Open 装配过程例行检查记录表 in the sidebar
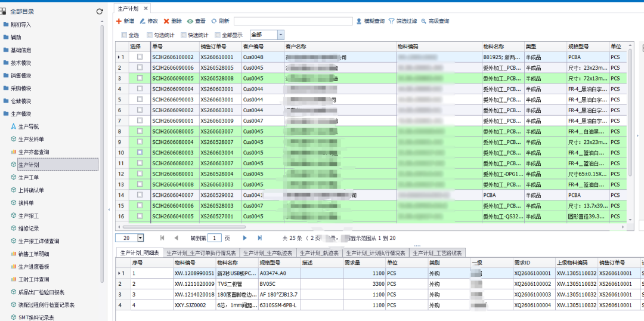 tap(47, 305)
